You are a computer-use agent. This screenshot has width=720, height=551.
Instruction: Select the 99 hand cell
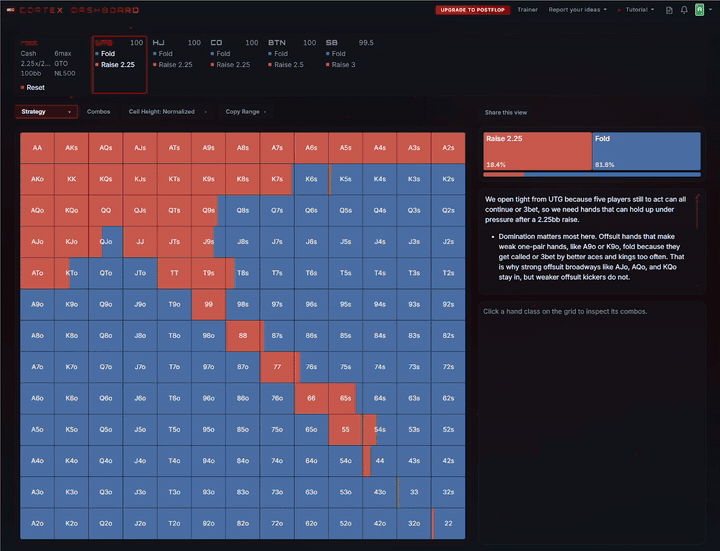coord(208,304)
